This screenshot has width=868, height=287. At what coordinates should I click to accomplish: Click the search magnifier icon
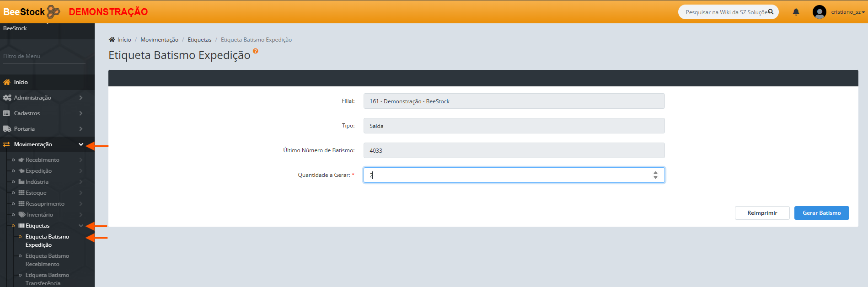click(771, 12)
